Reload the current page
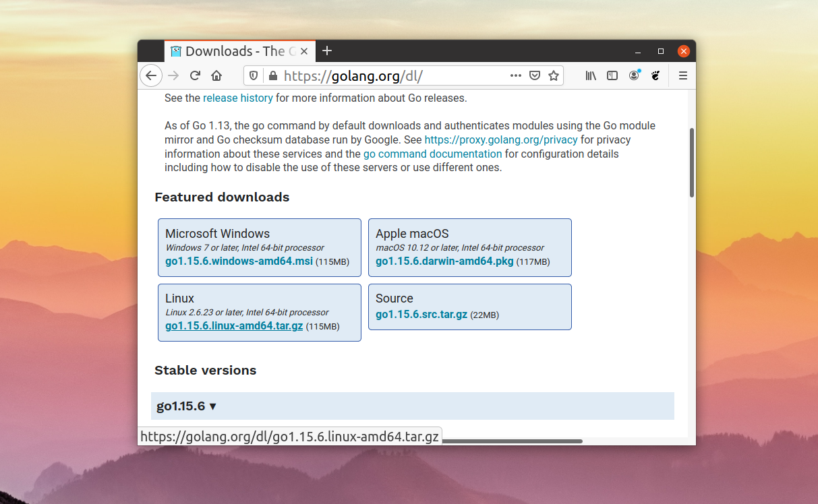The width and height of the screenshot is (818, 504). pyautogui.click(x=195, y=75)
